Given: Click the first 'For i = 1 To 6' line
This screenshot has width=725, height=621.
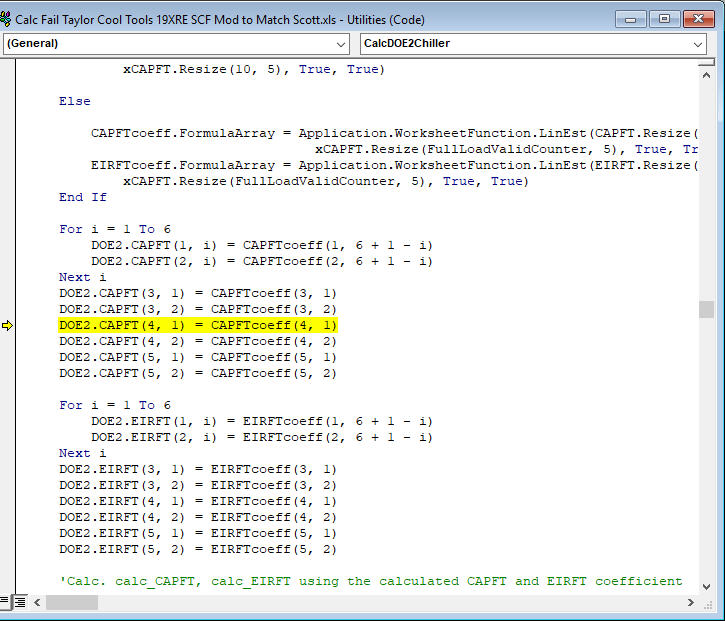Looking at the screenshot, I should (x=115, y=229).
